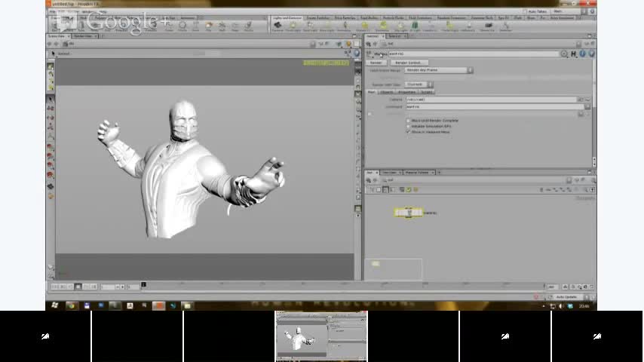Viewport: 644px width, 362px height.
Task: Select the yellow node in network view
Action: 408,213
